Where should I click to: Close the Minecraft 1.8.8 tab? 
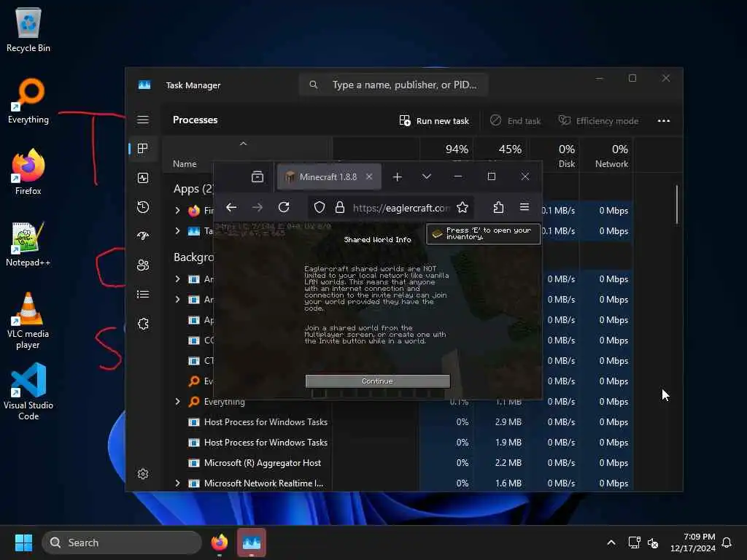coord(369,176)
